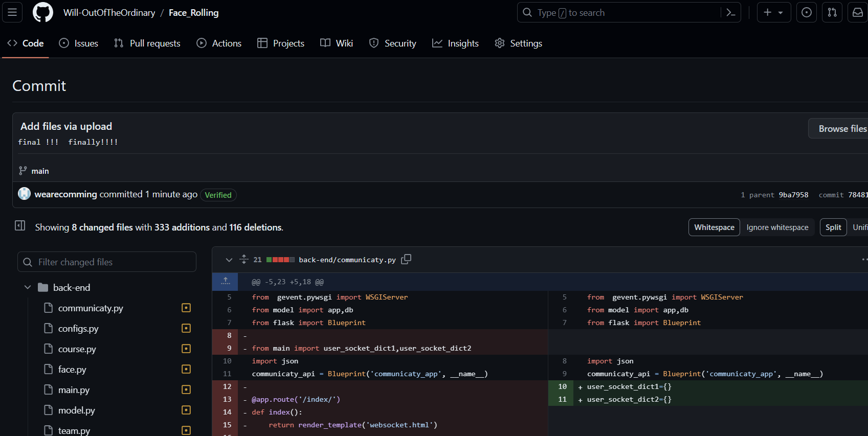Copy the communicaty.py file path
The image size is (868, 436).
(406, 259)
